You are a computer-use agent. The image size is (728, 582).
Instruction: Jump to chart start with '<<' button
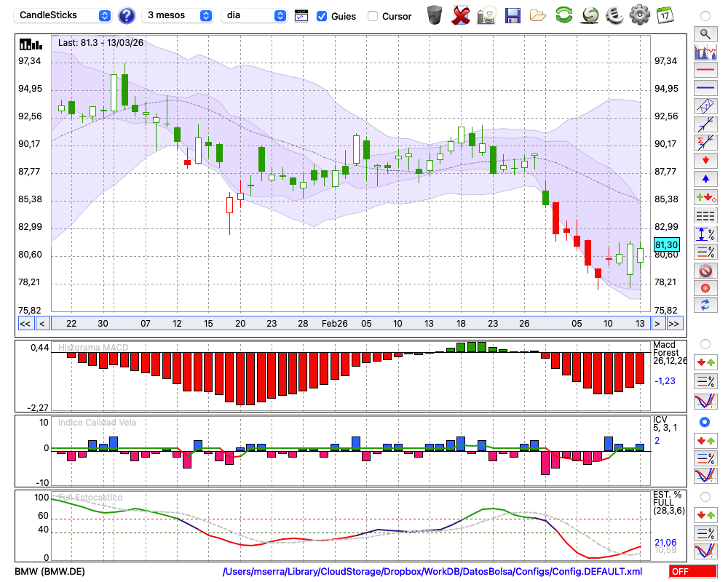[25, 324]
